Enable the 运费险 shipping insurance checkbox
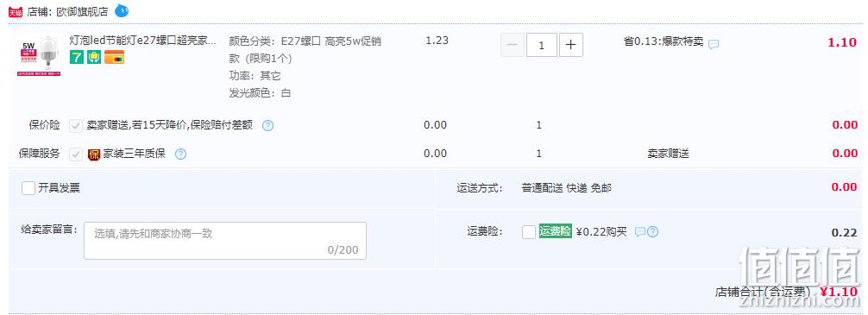Screen dimensions: 868x315 pyautogui.click(x=529, y=232)
